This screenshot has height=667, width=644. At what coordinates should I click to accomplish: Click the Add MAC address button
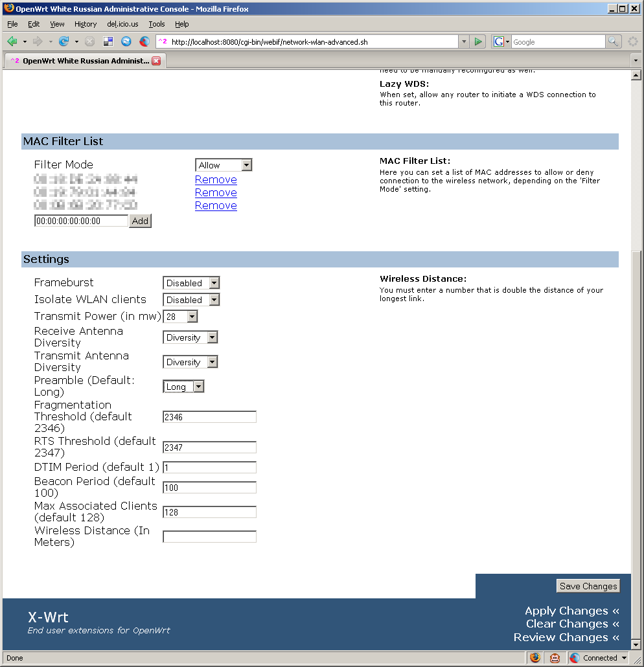point(140,221)
